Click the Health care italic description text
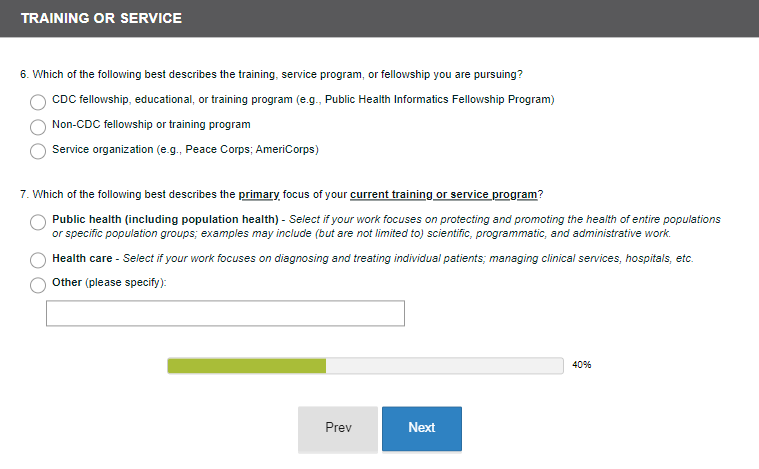The image size is (759, 469). point(408,258)
